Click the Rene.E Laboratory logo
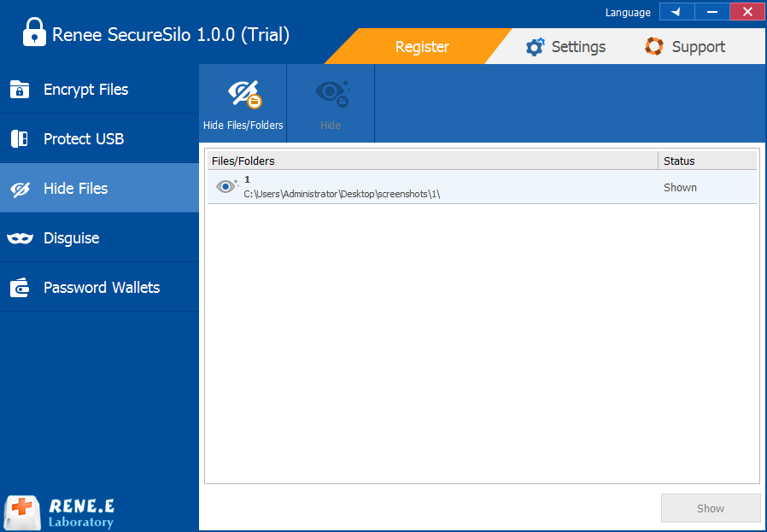Screen dimensions: 767x532 pyautogui.click(x=59, y=511)
